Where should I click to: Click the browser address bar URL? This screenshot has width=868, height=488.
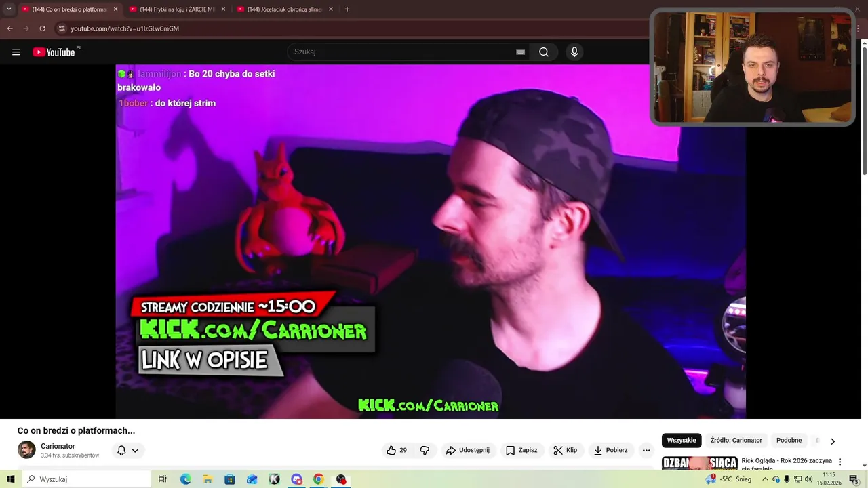[125, 28]
